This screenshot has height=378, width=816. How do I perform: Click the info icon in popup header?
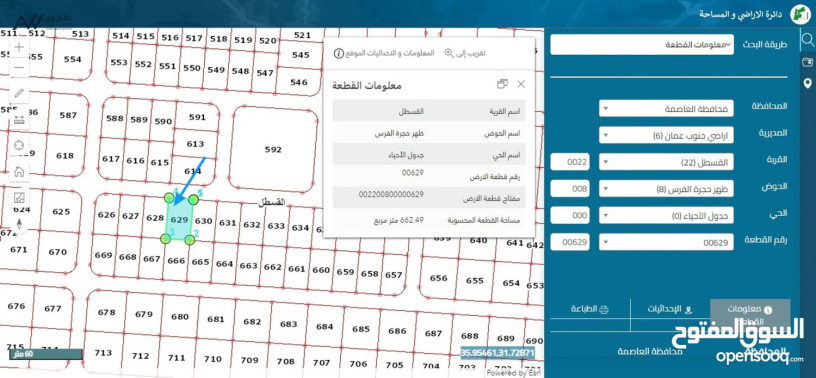tap(338, 53)
